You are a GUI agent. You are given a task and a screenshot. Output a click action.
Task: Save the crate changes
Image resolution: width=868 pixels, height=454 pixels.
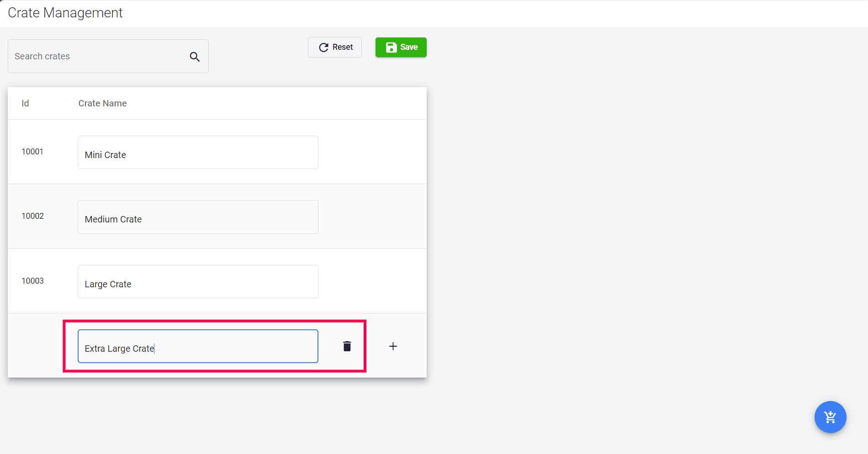click(401, 48)
